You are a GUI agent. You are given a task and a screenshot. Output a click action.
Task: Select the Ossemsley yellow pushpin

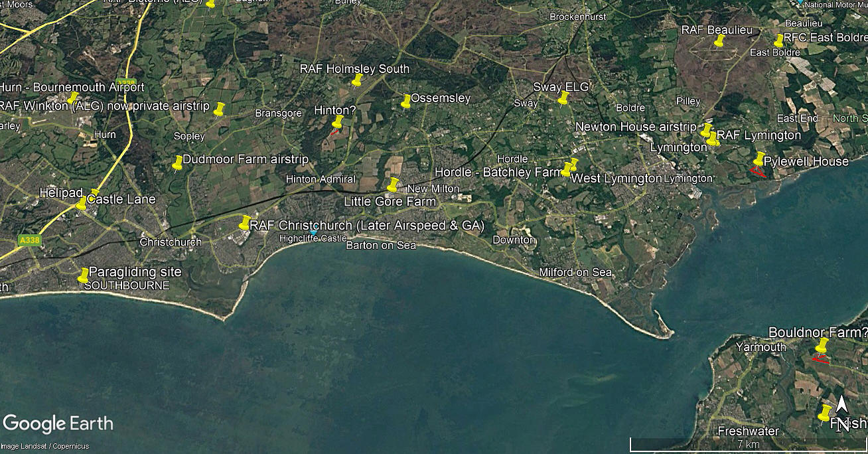point(406,101)
